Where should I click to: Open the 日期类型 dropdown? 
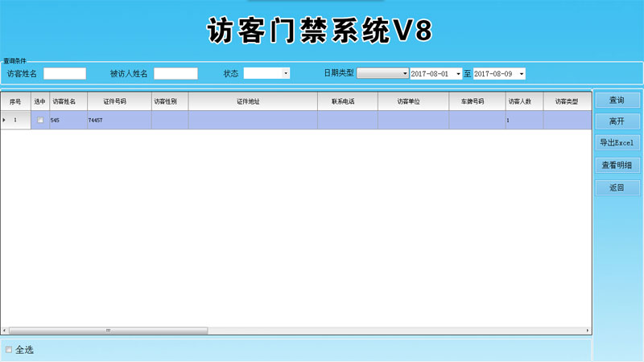click(x=405, y=73)
